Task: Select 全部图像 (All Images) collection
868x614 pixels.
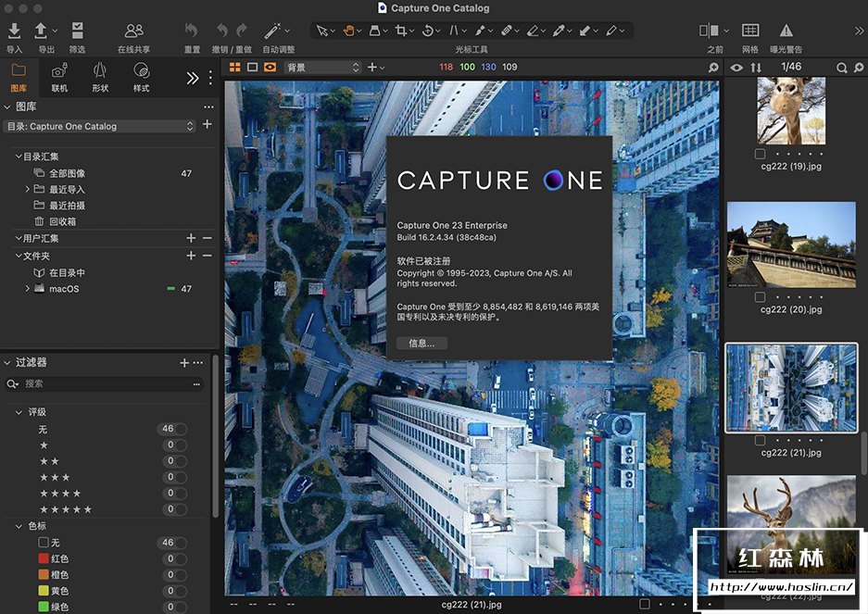Action: (68, 173)
